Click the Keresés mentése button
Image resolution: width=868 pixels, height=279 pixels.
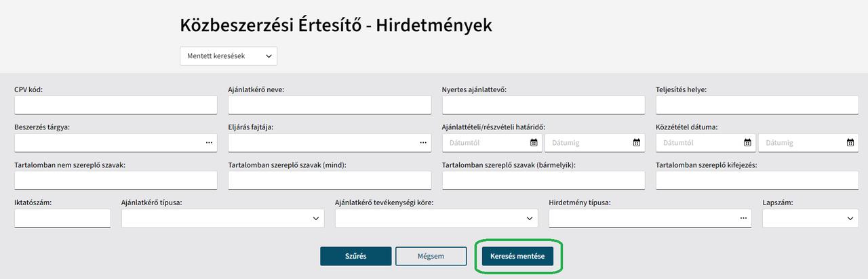(517, 256)
